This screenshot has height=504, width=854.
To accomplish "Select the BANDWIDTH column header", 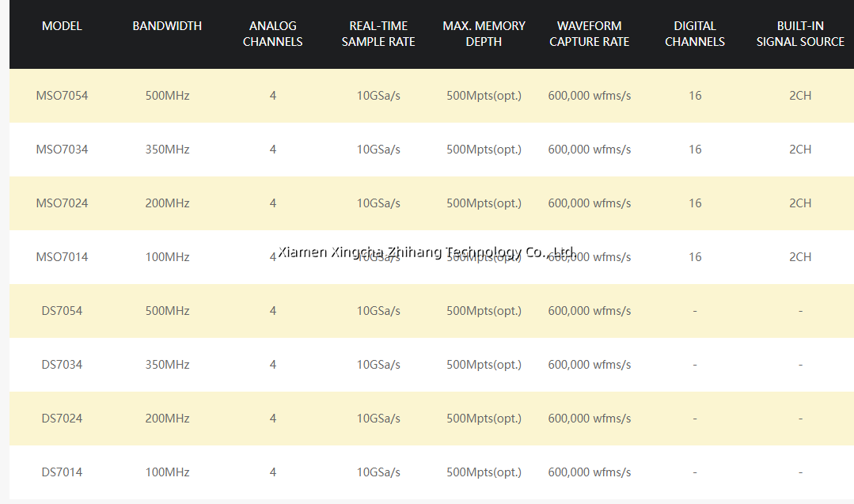I will 167,26.
